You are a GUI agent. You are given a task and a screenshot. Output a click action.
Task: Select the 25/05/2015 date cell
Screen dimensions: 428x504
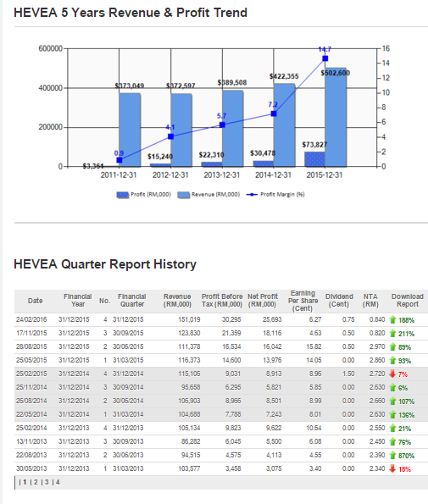point(31,360)
